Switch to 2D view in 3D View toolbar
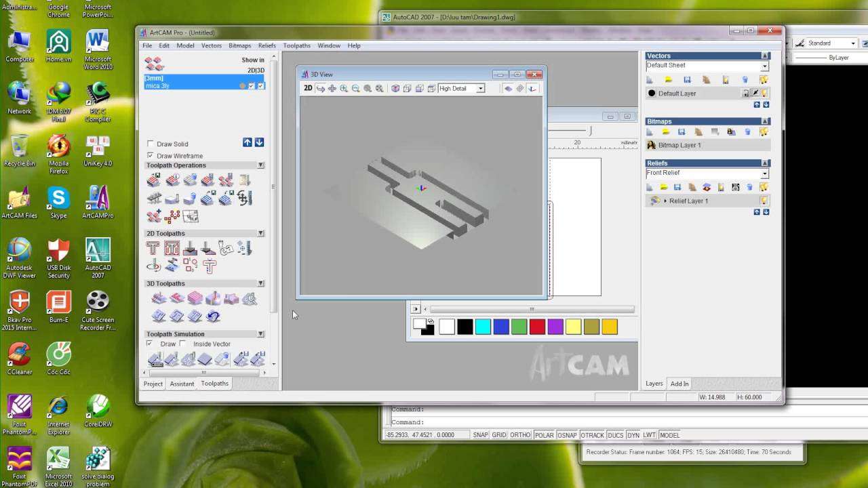868x488 pixels. click(308, 88)
